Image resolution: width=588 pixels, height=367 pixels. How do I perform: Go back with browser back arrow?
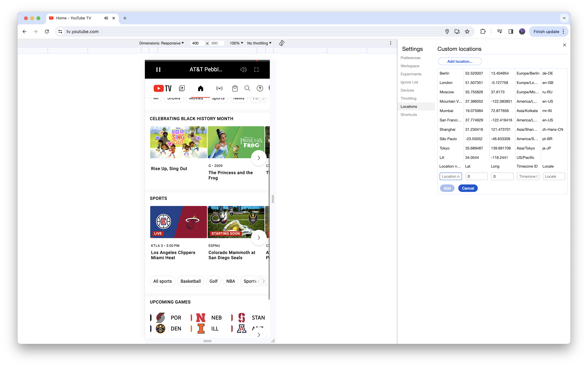pos(25,32)
